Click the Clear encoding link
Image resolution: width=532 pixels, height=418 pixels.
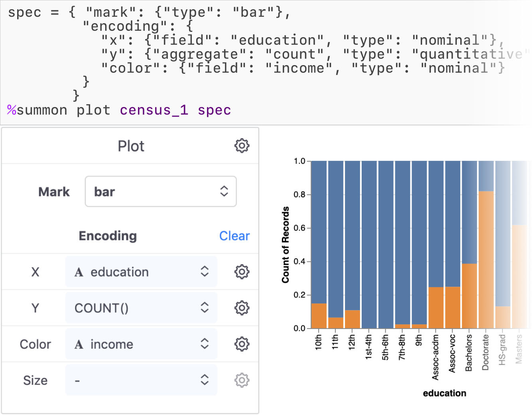pyautogui.click(x=234, y=236)
